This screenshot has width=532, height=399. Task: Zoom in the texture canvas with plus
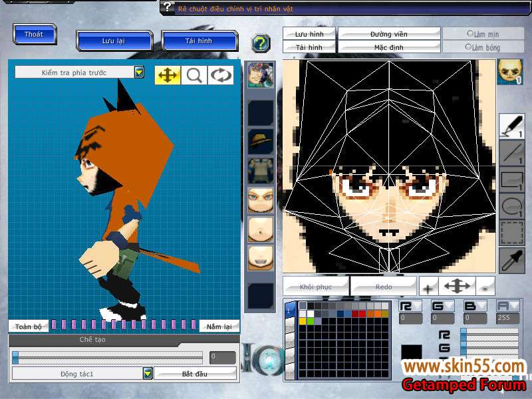click(428, 287)
